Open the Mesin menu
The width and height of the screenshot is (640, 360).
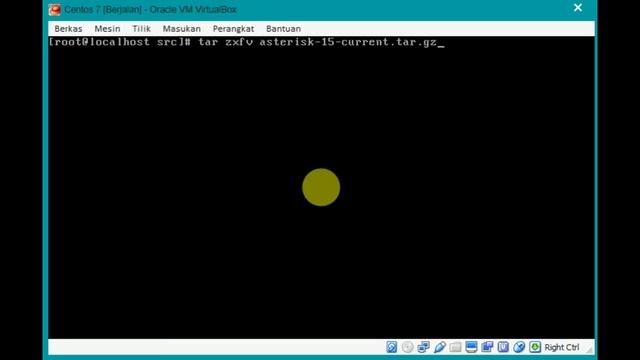click(107, 29)
